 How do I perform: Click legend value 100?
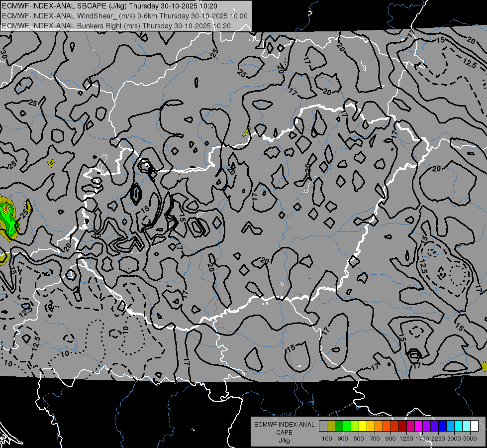pyautogui.click(x=327, y=439)
